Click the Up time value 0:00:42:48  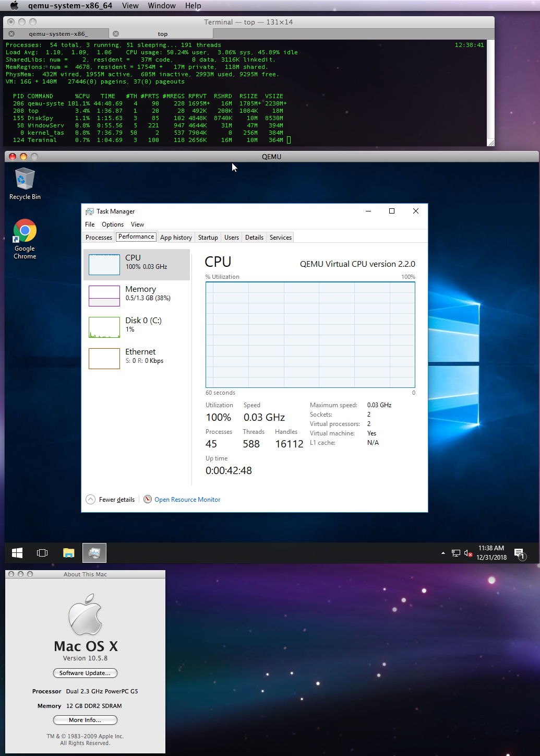[x=229, y=470]
